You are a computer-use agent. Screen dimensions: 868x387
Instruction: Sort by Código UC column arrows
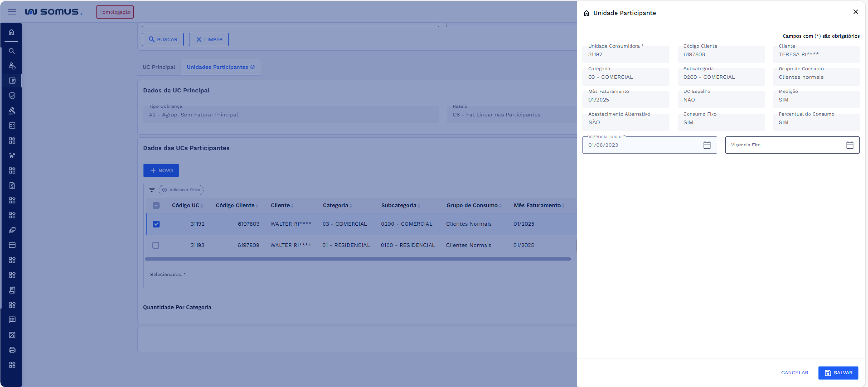pyautogui.click(x=201, y=206)
